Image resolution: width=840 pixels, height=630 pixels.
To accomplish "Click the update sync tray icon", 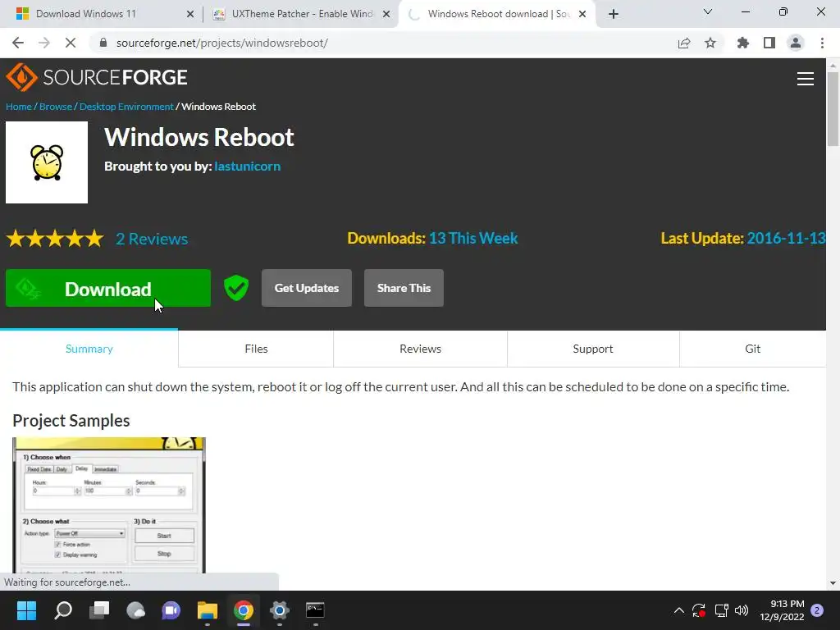I will 699,610.
